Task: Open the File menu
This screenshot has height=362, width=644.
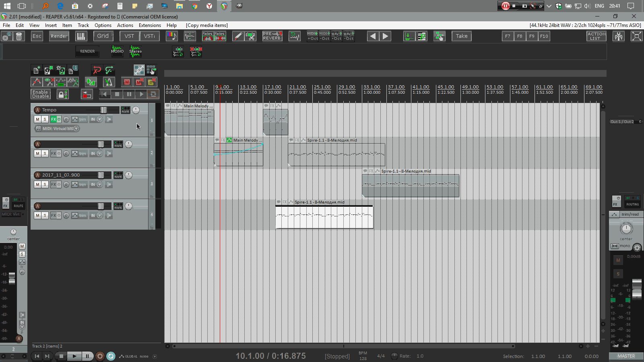Action: click(6, 25)
